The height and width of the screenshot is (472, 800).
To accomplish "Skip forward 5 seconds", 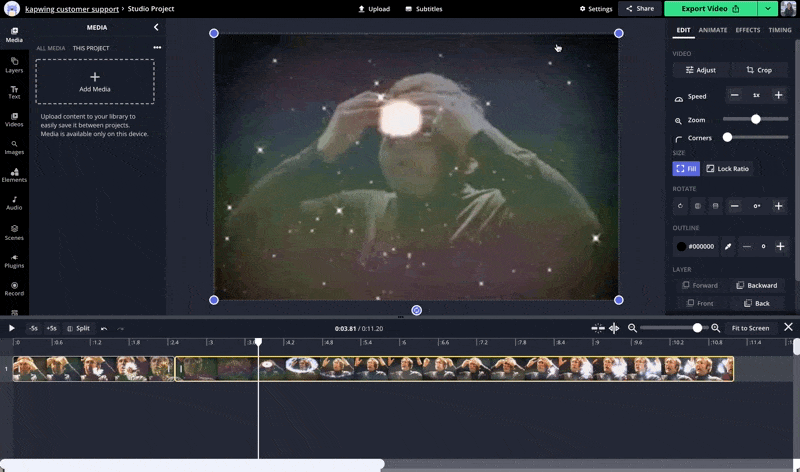I will click(52, 328).
